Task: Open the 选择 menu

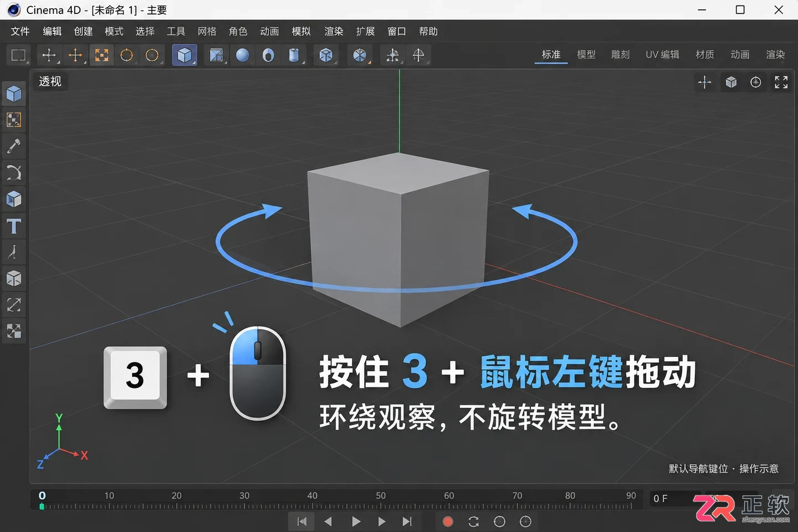Action: [145, 32]
